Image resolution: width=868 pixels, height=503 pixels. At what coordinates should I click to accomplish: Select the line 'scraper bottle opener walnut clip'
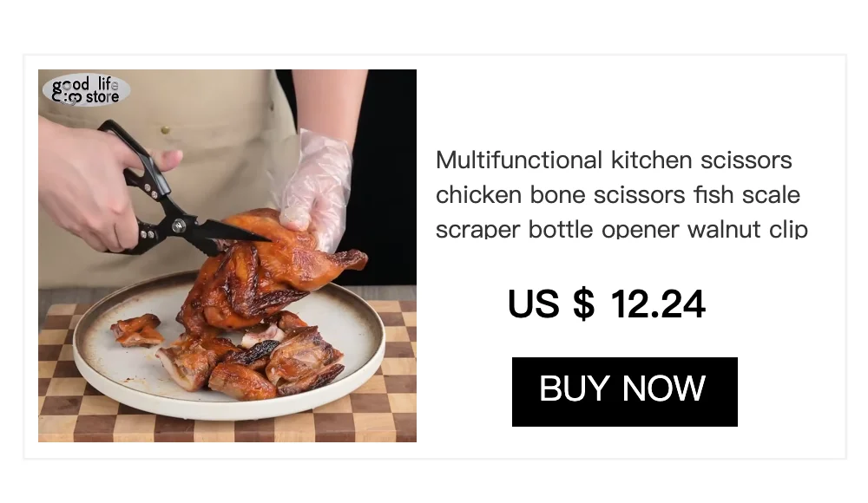pos(621,229)
